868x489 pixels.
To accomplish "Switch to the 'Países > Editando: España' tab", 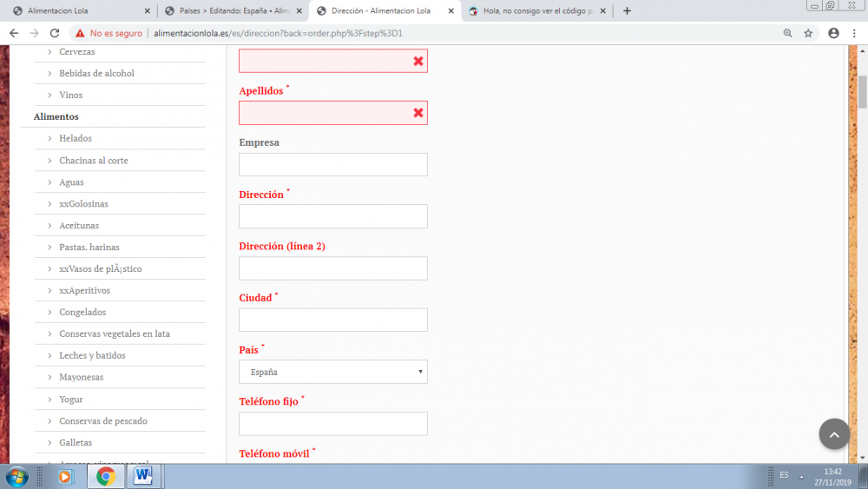I will [x=233, y=10].
